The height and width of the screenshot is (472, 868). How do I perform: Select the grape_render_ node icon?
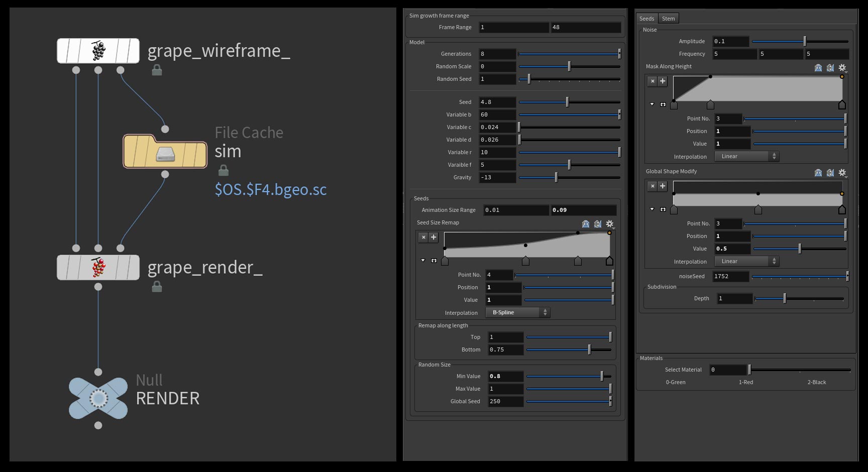pyautogui.click(x=98, y=267)
